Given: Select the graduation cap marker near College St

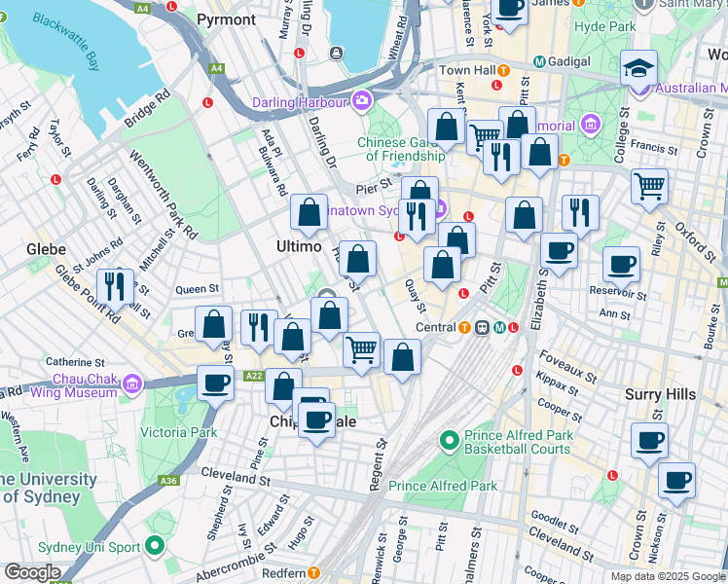Looking at the screenshot, I should tap(639, 67).
